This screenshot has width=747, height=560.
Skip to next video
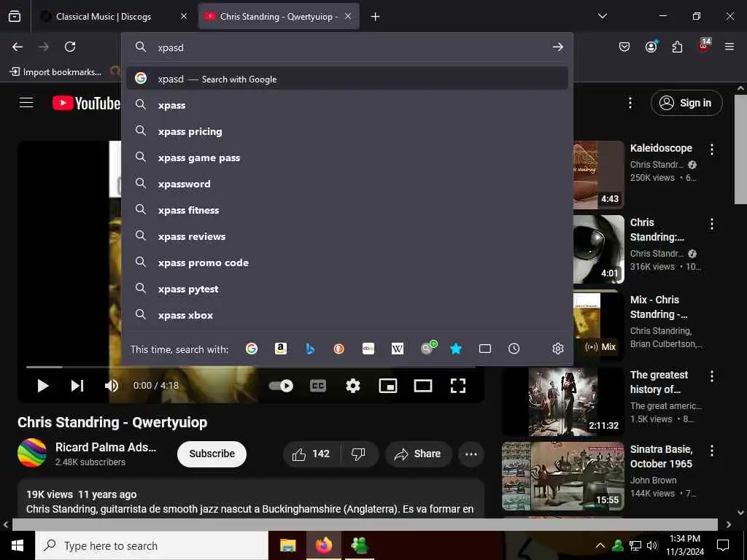pos(77,386)
